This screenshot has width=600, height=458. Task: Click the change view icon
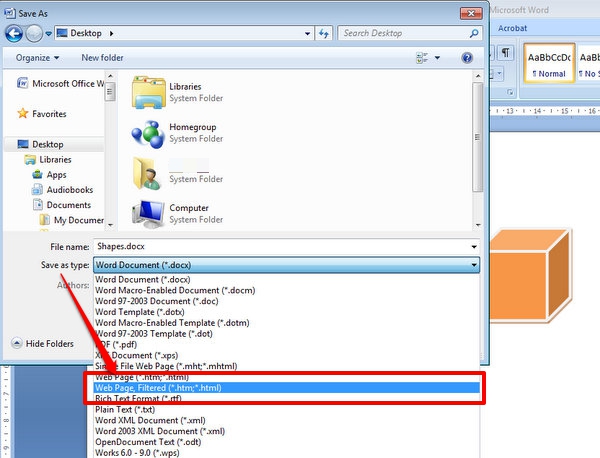tap(422, 58)
